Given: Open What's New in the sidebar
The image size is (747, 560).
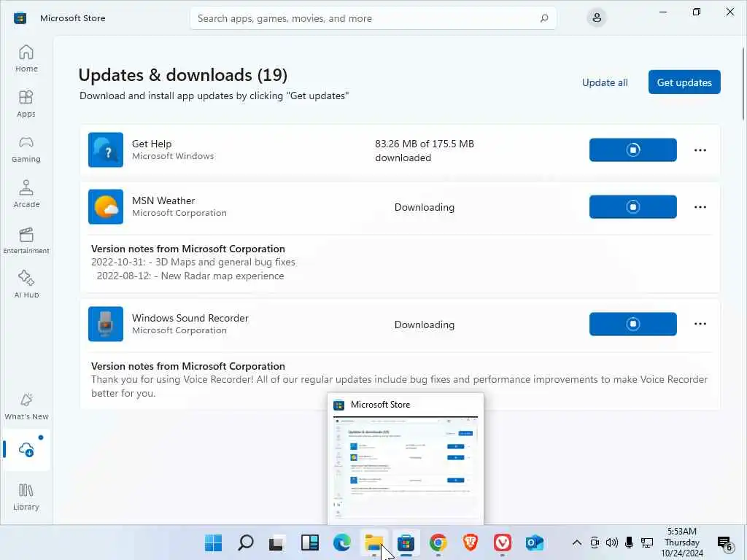Looking at the screenshot, I should [x=26, y=406].
